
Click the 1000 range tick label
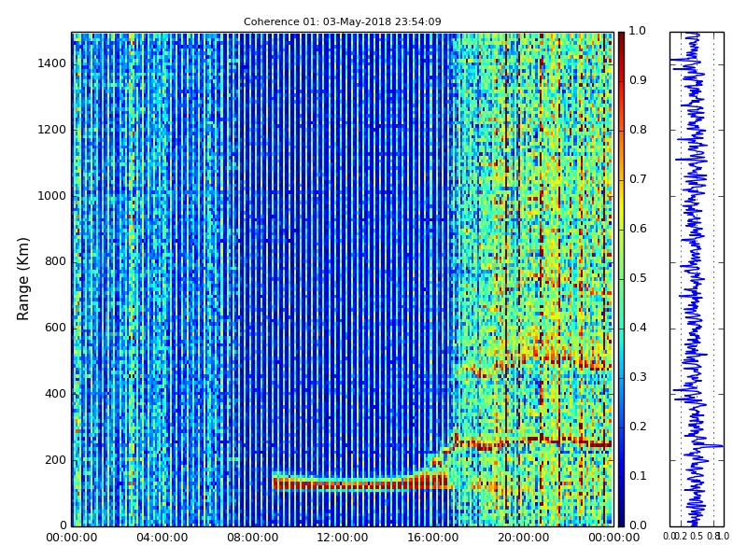pyautogui.click(x=52, y=196)
